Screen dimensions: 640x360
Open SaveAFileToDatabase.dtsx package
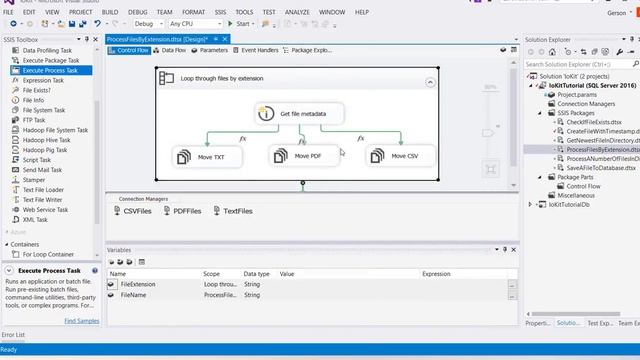(601, 168)
